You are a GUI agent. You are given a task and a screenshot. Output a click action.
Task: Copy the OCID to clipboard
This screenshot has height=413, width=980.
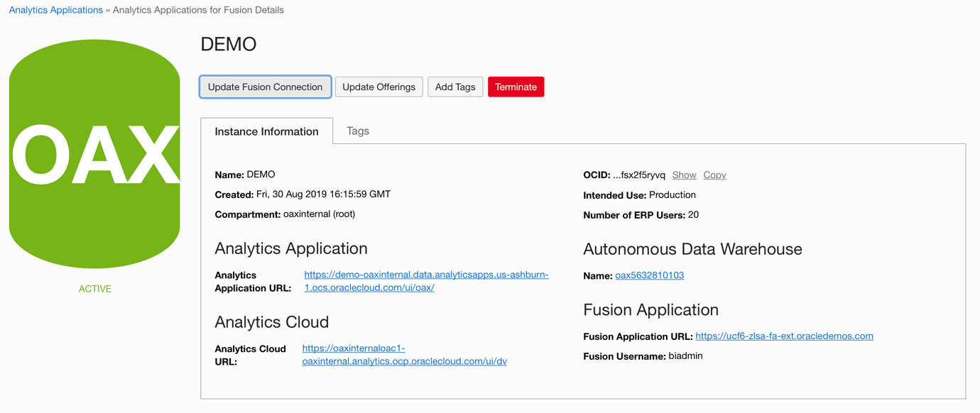[714, 175]
